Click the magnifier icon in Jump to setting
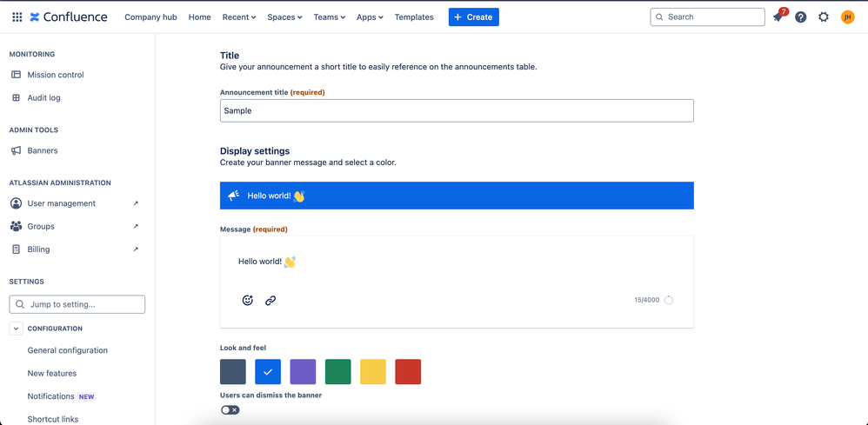Image resolution: width=868 pixels, height=425 pixels. click(20, 304)
